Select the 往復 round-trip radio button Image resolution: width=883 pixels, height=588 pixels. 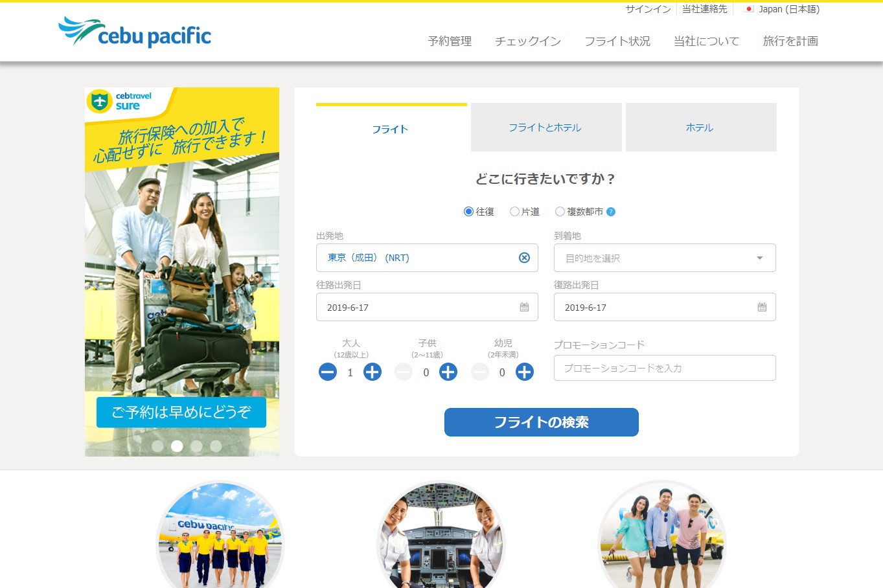click(468, 212)
